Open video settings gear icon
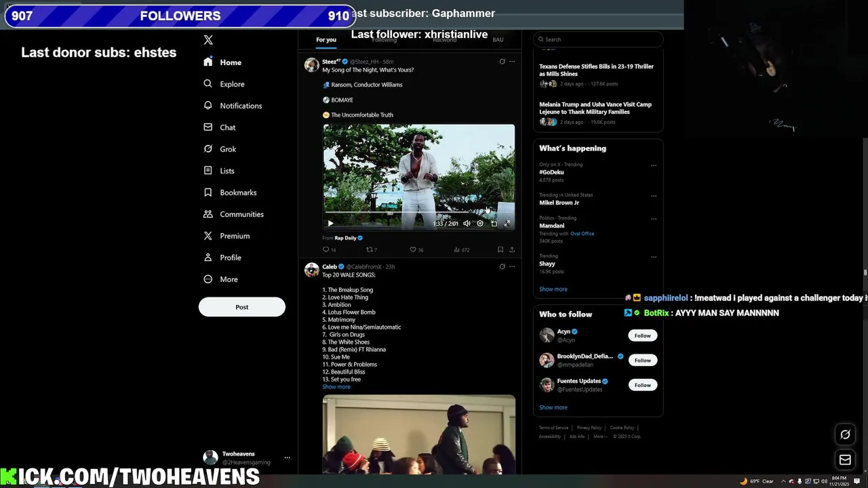 pos(480,223)
